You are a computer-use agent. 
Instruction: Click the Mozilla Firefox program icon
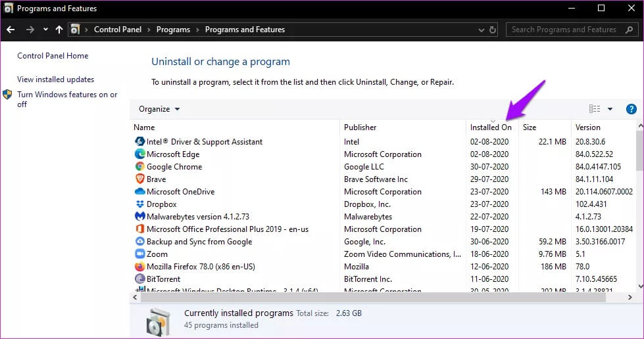(x=139, y=266)
